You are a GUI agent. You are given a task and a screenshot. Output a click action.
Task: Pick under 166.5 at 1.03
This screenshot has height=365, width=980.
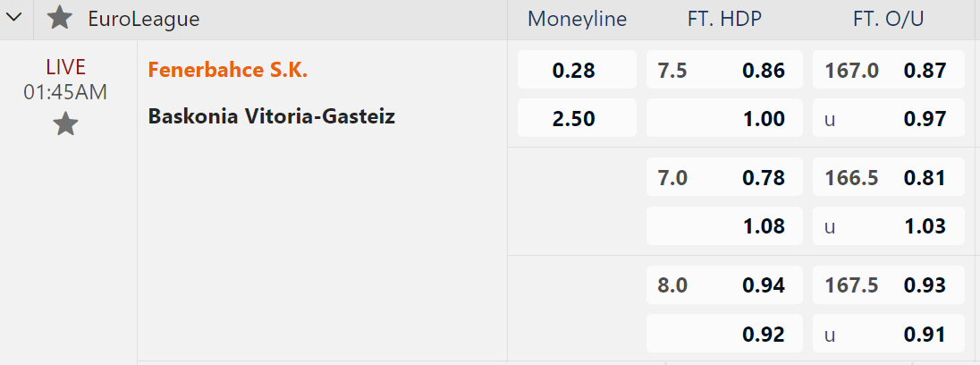pos(888,225)
